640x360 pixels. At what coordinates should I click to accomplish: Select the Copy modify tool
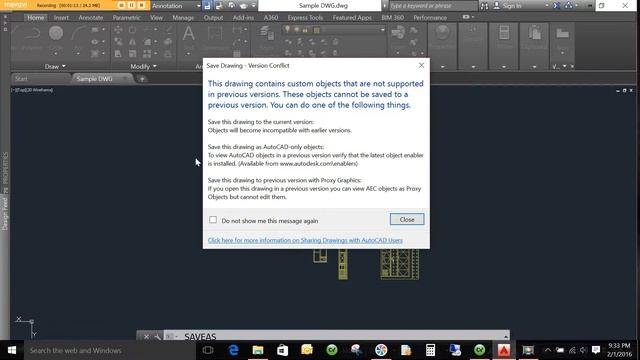[118, 42]
